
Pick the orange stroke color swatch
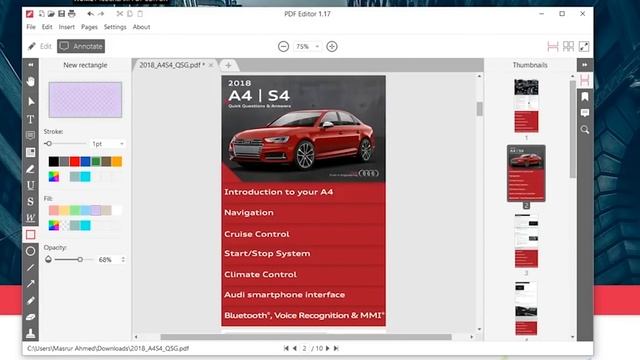117,161
